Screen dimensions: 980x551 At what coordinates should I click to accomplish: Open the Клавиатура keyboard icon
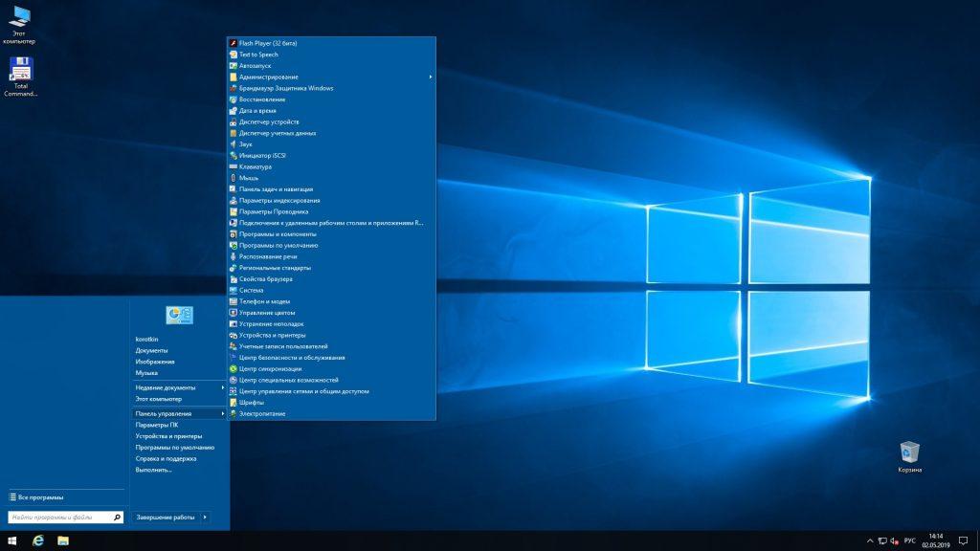[234, 166]
